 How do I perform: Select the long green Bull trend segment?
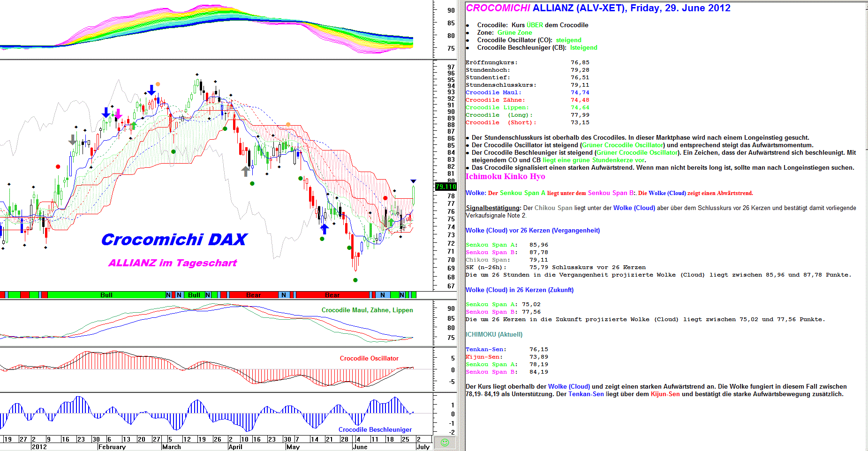106,295
